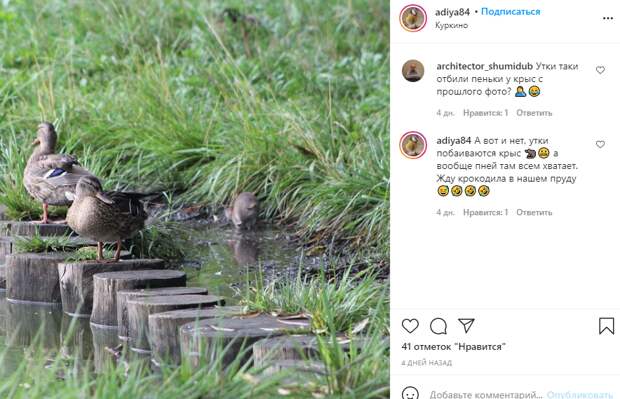Click the Подписаться follow link
This screenshot has height=399, width=620.
coord(510,12)
